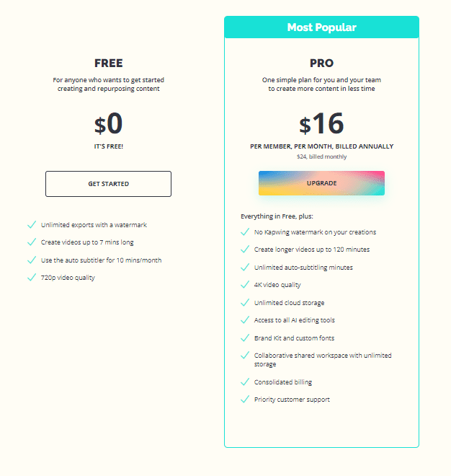Click checkmark beside Collaborative shared workspace

pos(245,356)
